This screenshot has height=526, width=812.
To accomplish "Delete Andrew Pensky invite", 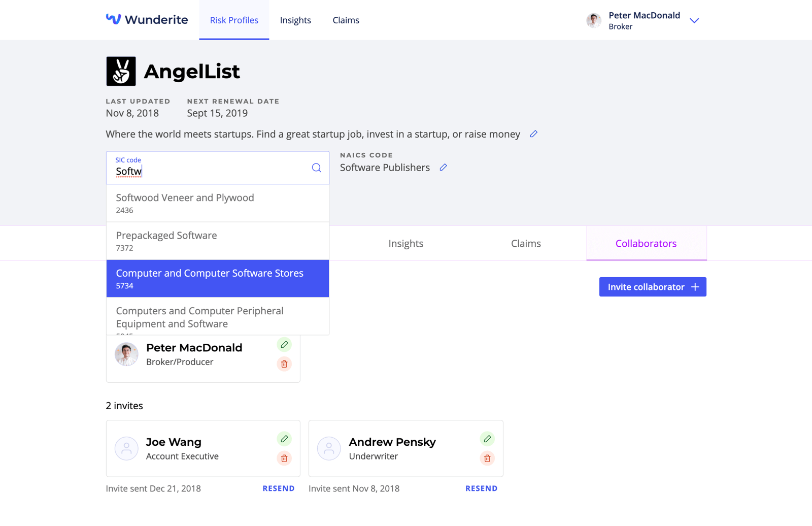I will coord(487,458).
